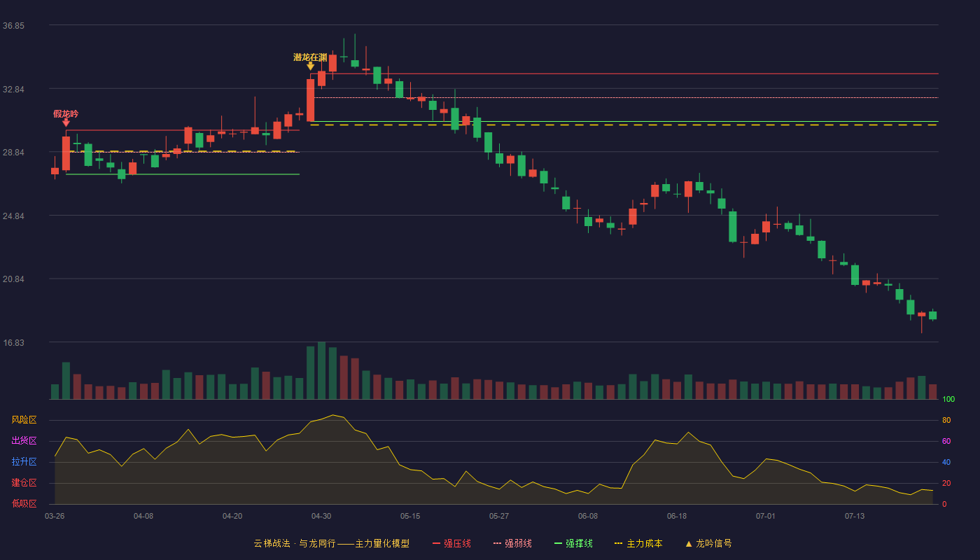Select the 建仓区 zone label
The height and width of the screenshot is (560, 980).
coord(24,483)
